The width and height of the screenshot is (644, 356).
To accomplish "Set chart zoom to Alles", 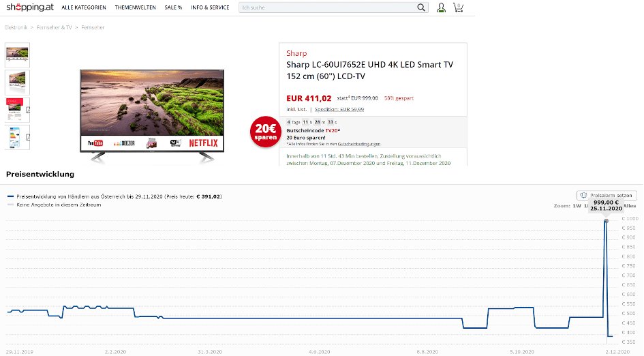I will (x=630, y=206).
